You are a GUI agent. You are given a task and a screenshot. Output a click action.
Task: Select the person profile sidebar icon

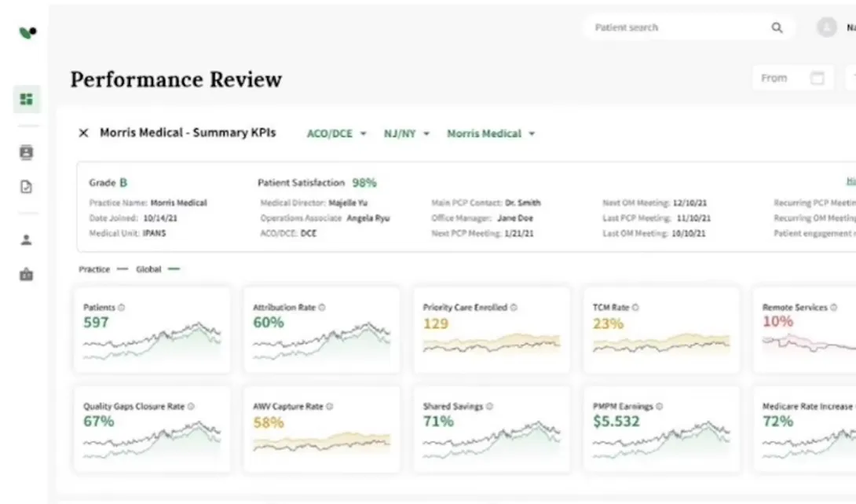point(27,240)
